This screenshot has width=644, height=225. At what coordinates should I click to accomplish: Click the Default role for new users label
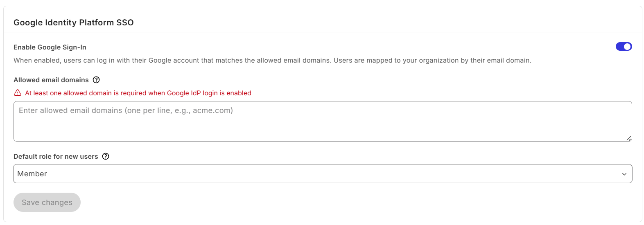pos(56,156)
